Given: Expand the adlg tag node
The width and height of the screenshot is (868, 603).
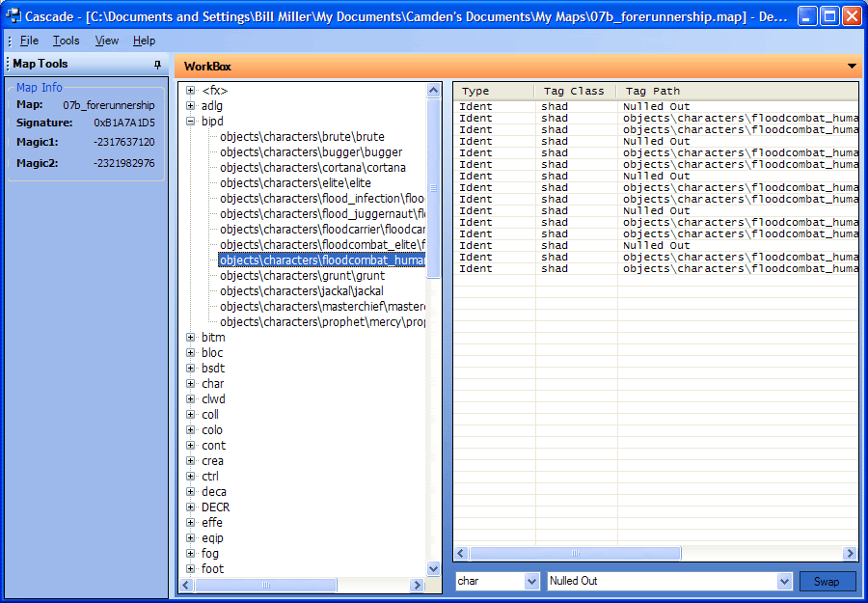Looking at the screenshot, I should pyautogui.click(x=190, y=106).
